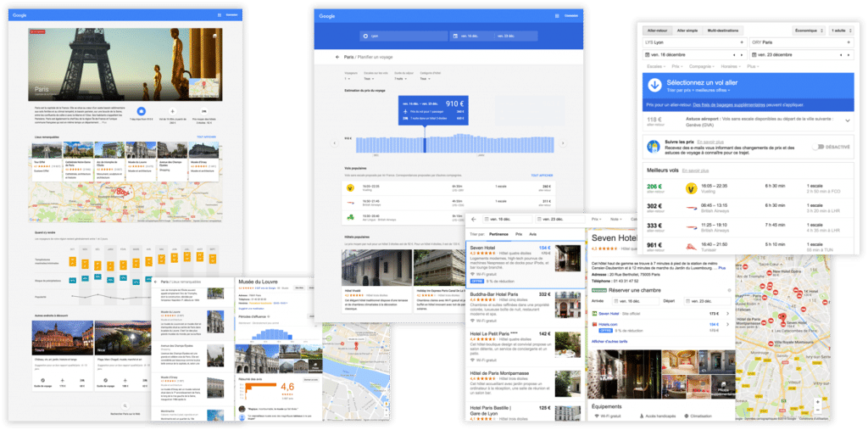
Task: Sort hotels by Prix
Action: tap(519, 234)
